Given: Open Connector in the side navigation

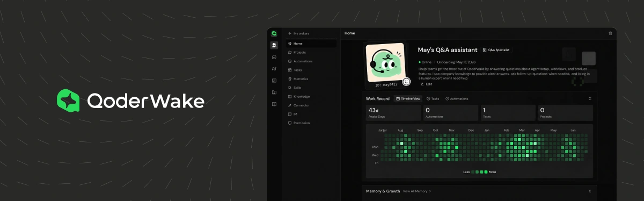Looking at the screenshot, I should click(x=311, y=105).
